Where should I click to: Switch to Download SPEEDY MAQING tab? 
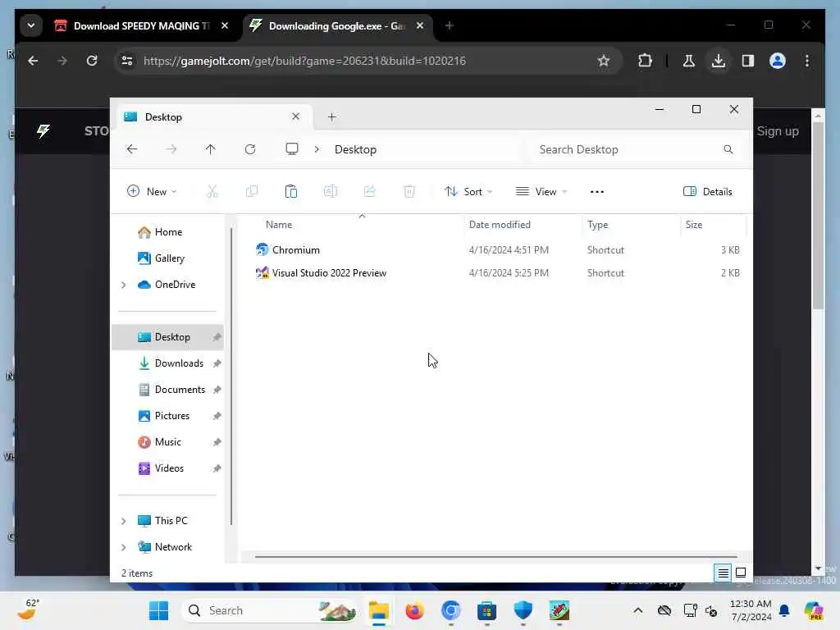pyautogui.click(x=141, y=25)
